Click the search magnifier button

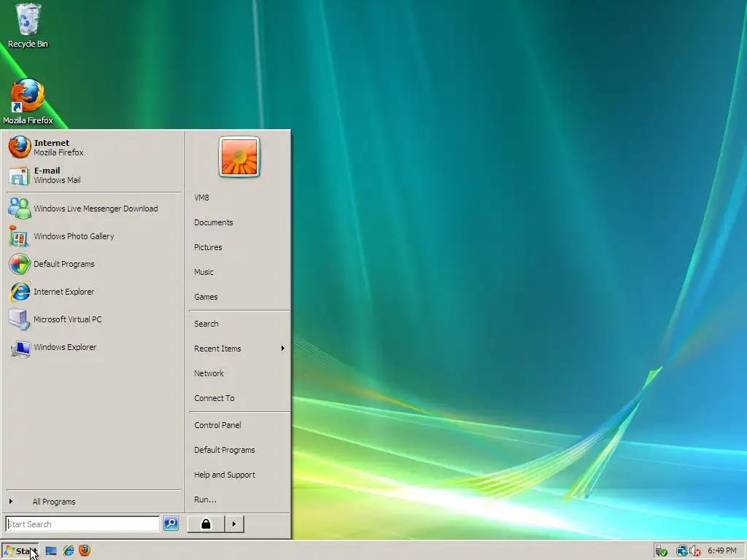[x=171, y=524]
